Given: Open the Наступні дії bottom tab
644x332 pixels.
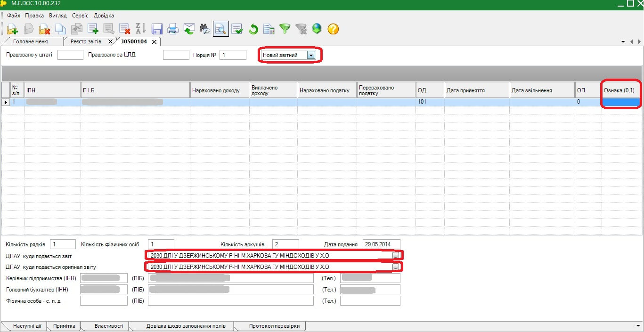Looking at the screenshot, I should [x=26, y=326].
